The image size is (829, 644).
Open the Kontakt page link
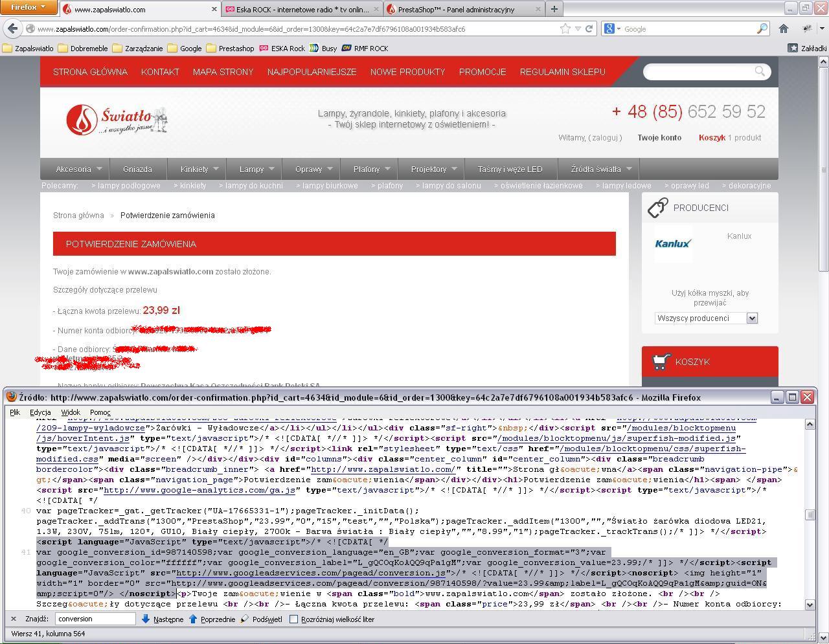[160, 72]
